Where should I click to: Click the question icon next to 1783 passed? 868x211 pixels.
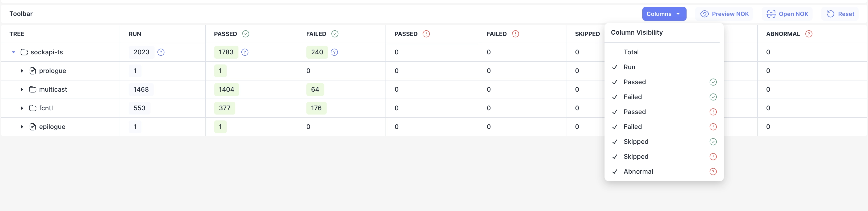click(245, 52)
